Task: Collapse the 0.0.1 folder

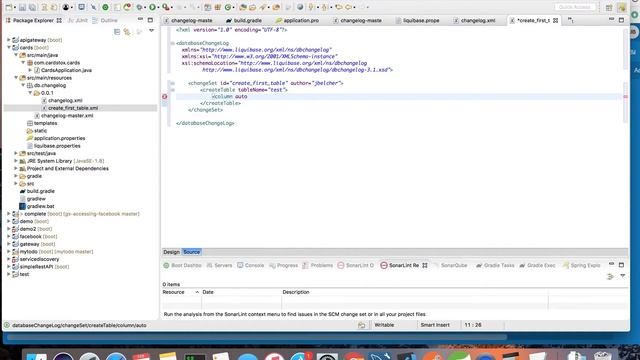Action: tap(30, 93)
